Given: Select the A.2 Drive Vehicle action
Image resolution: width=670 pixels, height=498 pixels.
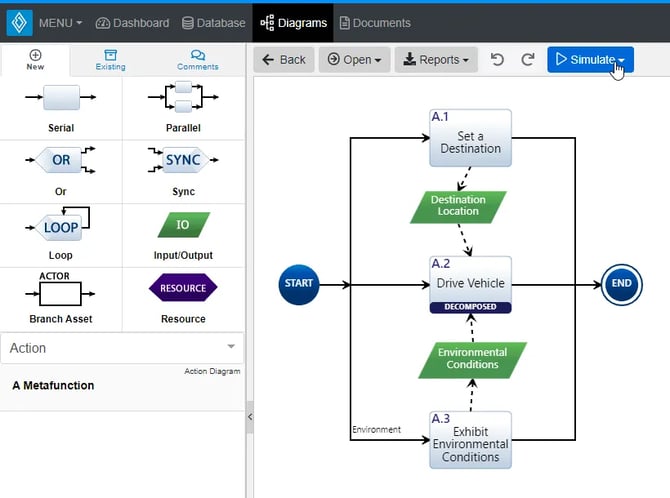Looking at the screenshot, I should 470,284.
